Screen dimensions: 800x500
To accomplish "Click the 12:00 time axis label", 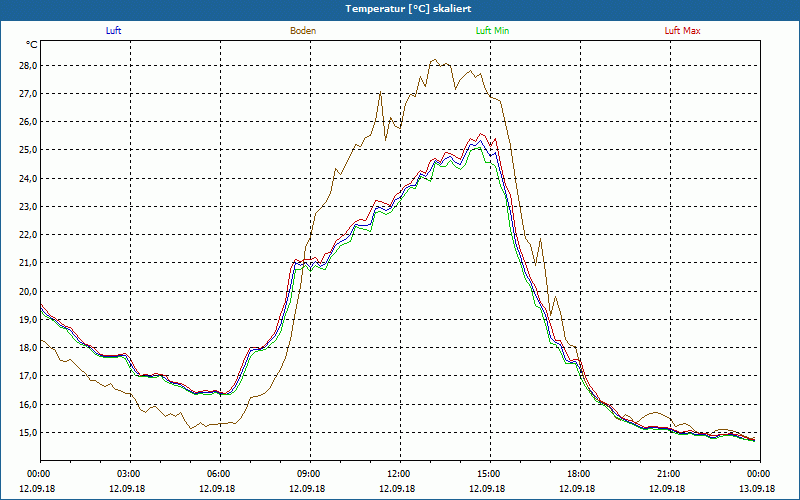I will click(400, 474).
